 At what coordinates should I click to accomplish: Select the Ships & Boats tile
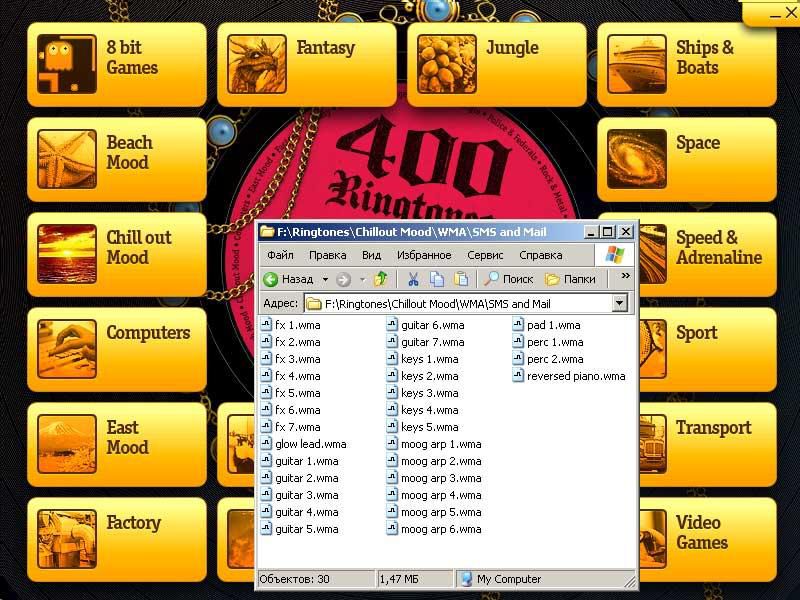point(686,63)
